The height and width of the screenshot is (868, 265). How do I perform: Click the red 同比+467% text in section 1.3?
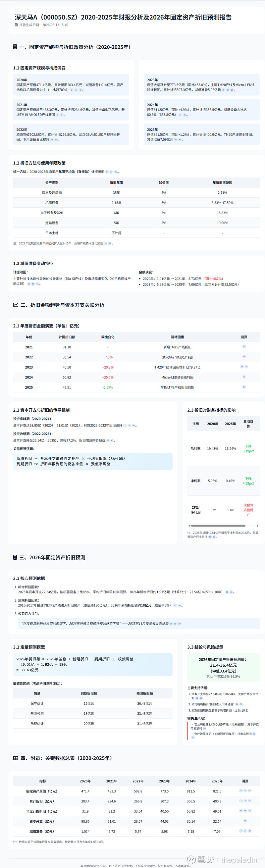(x=213, y=279)
